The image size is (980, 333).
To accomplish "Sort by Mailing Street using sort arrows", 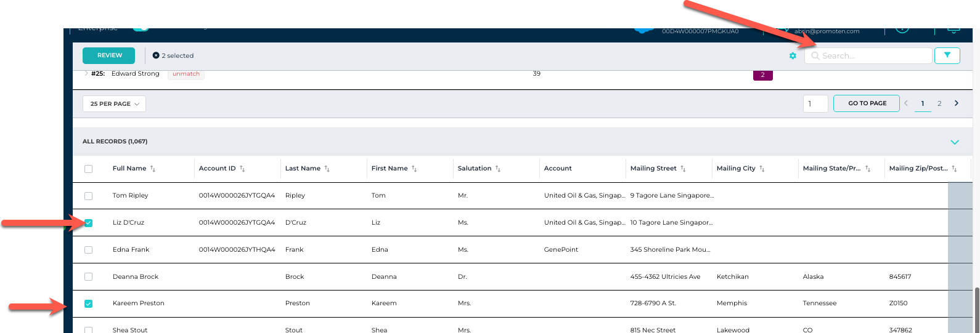I will point(683,169).
